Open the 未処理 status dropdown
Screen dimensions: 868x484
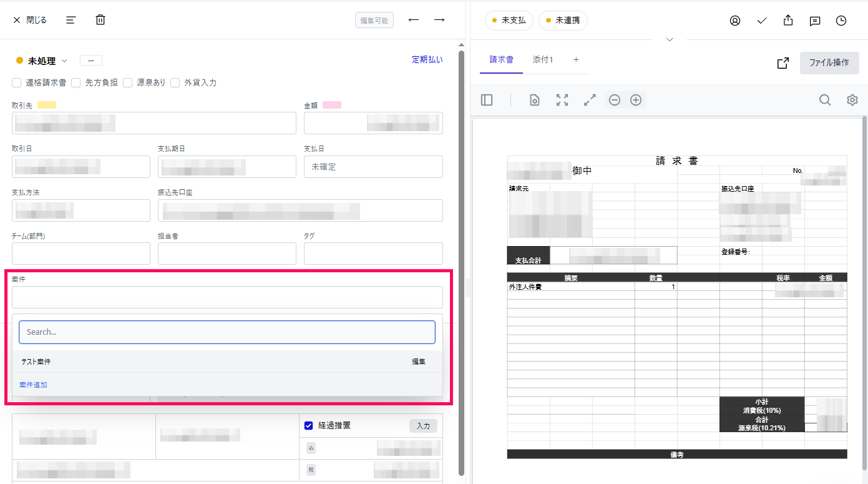(x=42, y=61)
